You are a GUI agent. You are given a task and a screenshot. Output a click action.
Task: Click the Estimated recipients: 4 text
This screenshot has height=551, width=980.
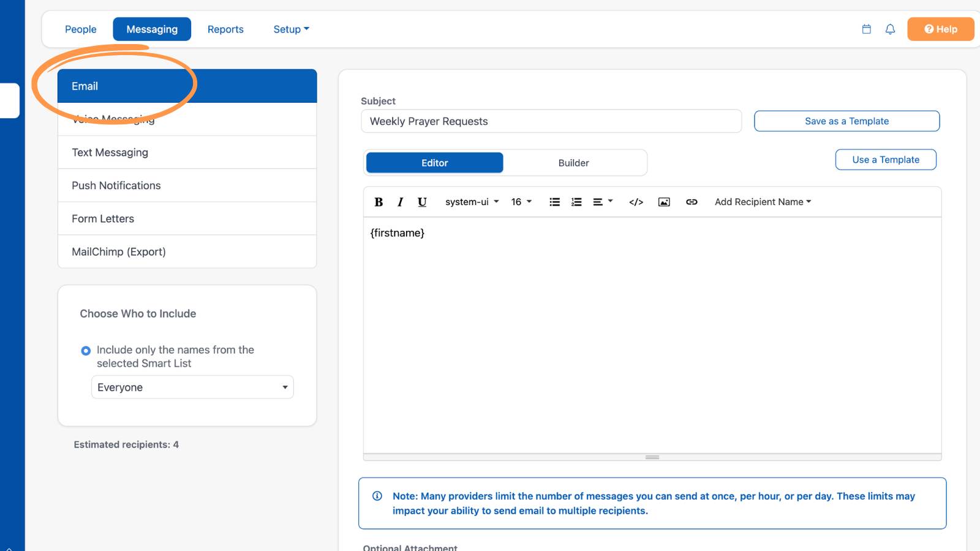click(x=126, y=444)
